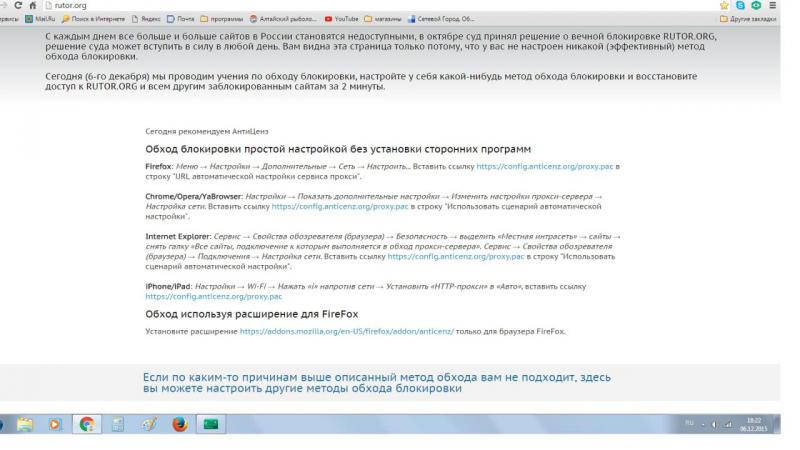
Task: Click the RU language indicator in tray
Action: [x=689, y=423]
